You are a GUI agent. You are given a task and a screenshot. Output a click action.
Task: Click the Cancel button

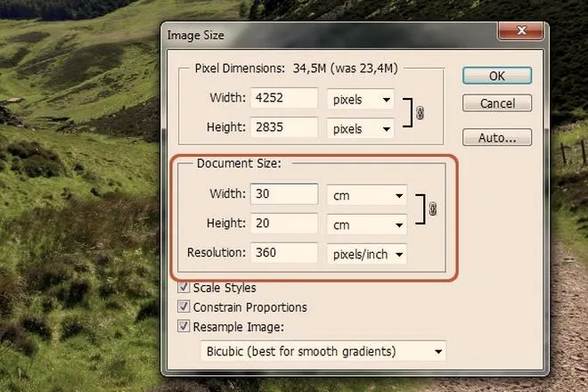(x=497, y=103)
